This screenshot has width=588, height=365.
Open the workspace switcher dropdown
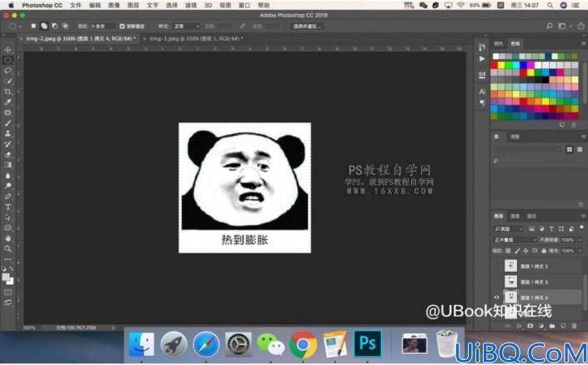coord(564,26)
